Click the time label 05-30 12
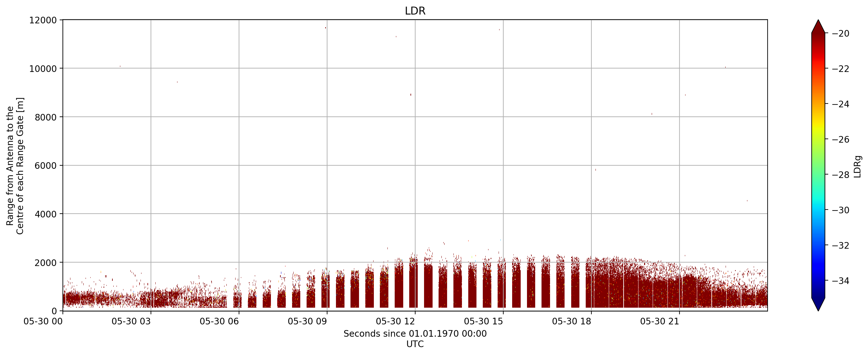The width and height of the screenshot is (868, 355). (396, 321)
